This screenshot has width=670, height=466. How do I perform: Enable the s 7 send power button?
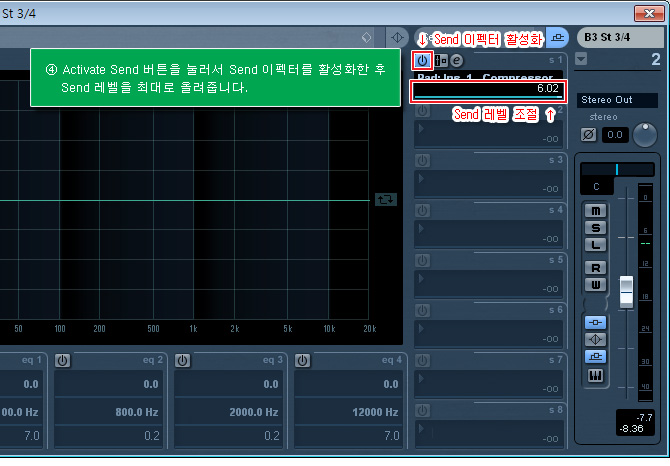422,360
